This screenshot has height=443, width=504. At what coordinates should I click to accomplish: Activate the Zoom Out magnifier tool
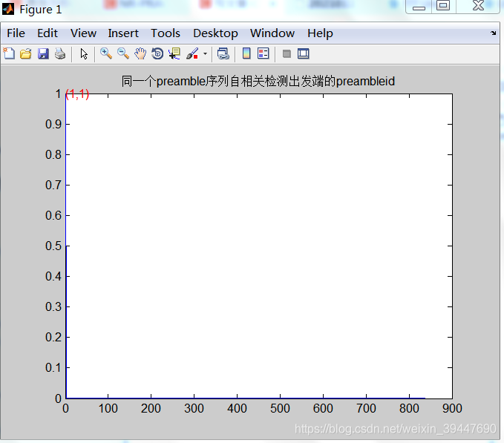tap(123, 53)
